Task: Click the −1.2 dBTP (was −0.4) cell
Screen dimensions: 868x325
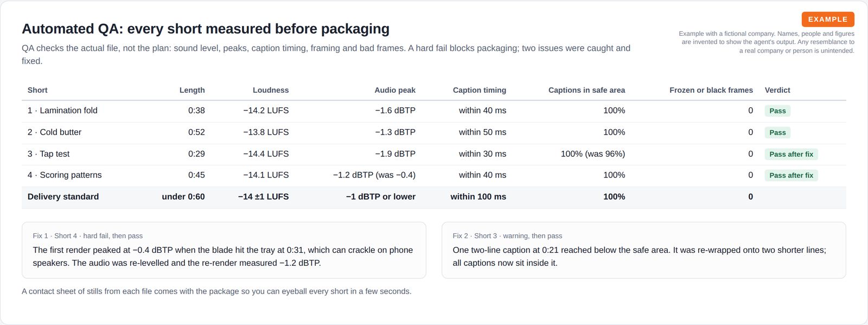Action: click(374, 175)
